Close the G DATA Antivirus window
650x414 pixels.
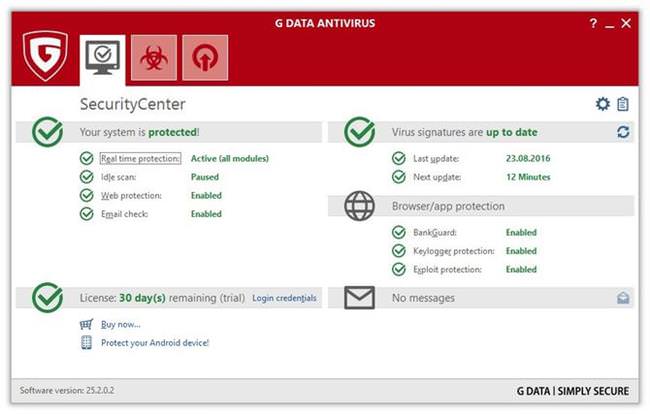tap(626, 23)
